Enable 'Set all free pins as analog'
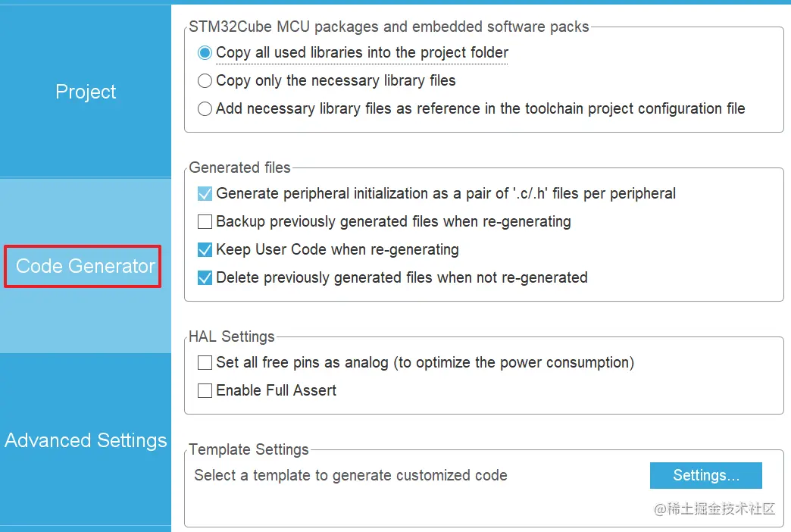 point(205,362)
